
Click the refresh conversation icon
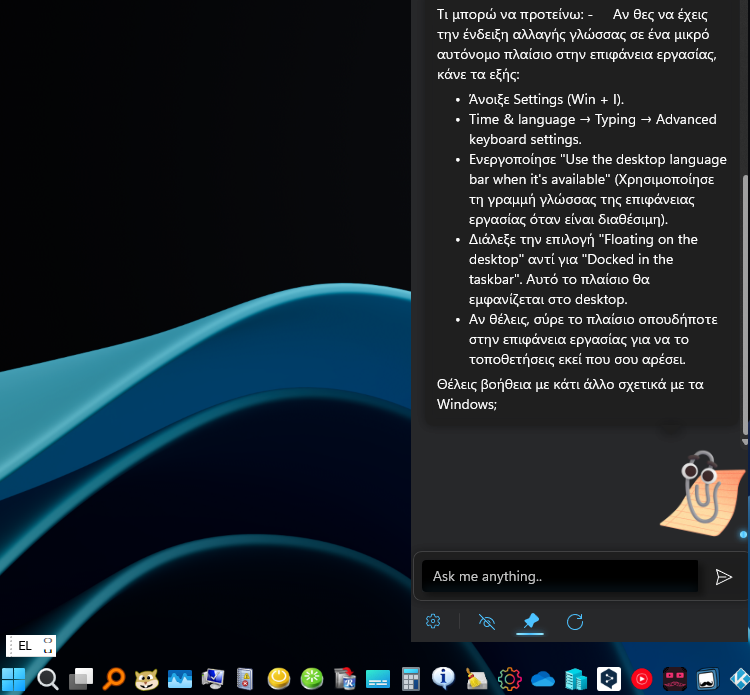pos(575,621)
